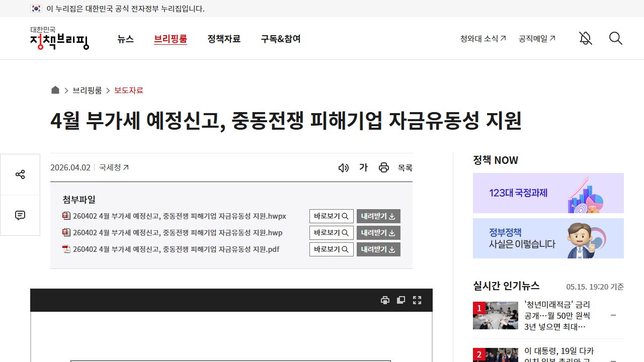Click the notification bell icon
644x362 pixels.
pos(585,38)
